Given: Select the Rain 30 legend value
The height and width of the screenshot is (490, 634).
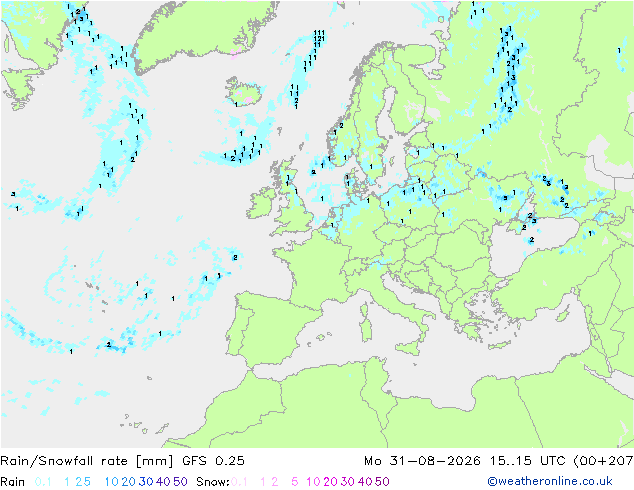Looking at the screenshot, I should click(x=146, y=482).
